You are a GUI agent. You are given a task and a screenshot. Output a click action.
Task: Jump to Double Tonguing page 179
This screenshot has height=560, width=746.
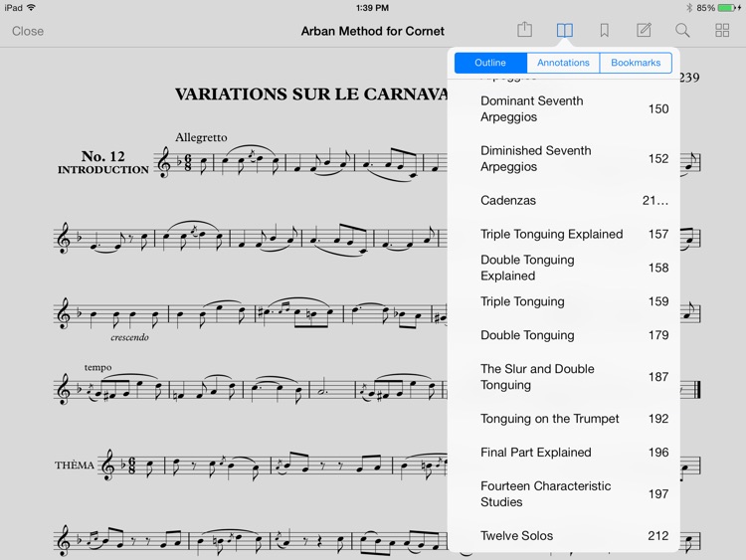[564, 335]
